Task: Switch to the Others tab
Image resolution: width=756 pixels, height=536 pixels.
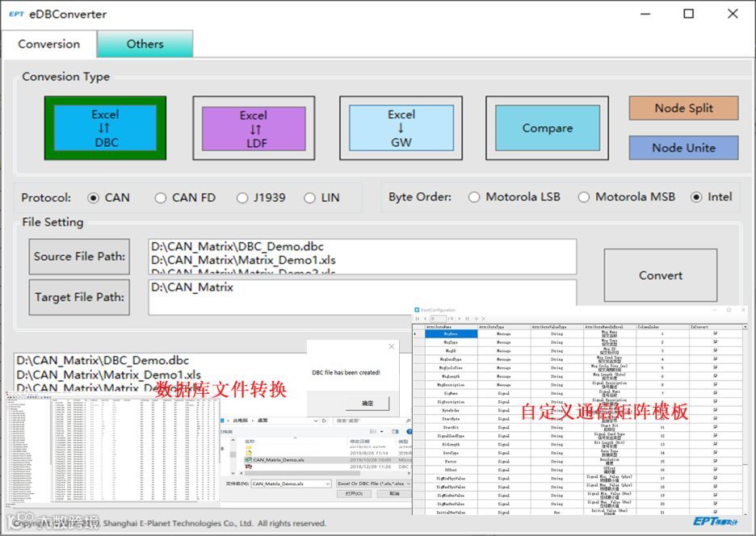Action: click(x=145, y=44)
